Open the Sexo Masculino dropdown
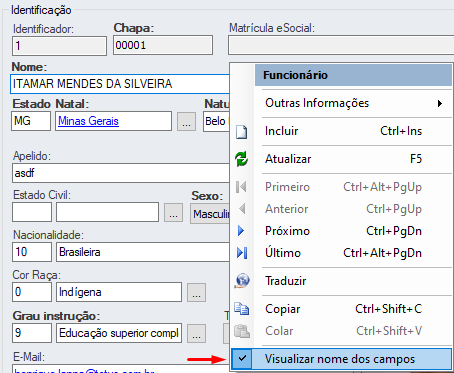Viewport: 454px width, 373px height. click(210, 214)
